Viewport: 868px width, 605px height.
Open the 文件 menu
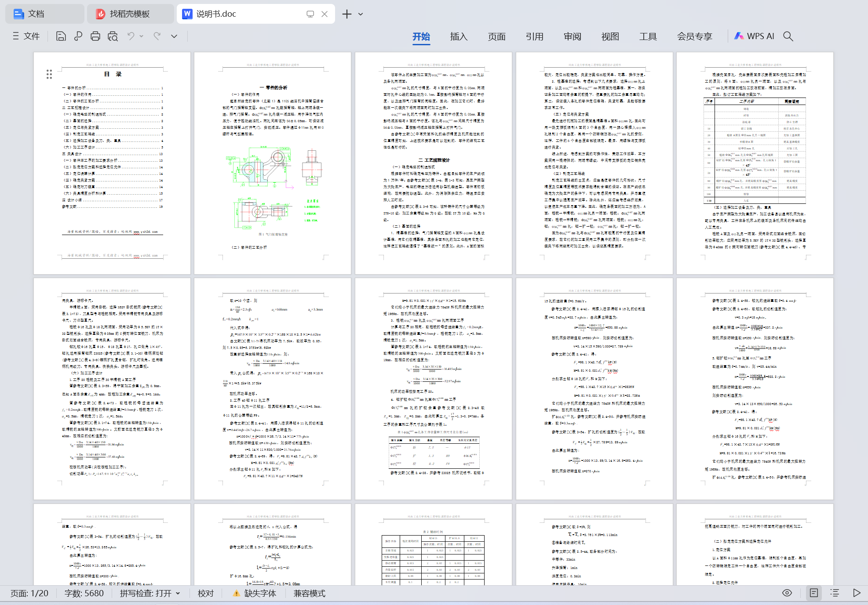tap(26, 36)
